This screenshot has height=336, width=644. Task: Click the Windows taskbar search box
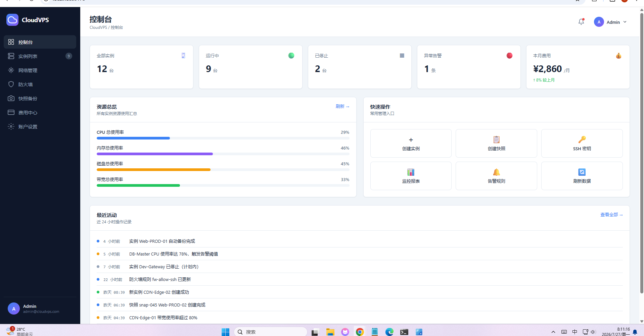pyautogui.click(x=270, y=332)
